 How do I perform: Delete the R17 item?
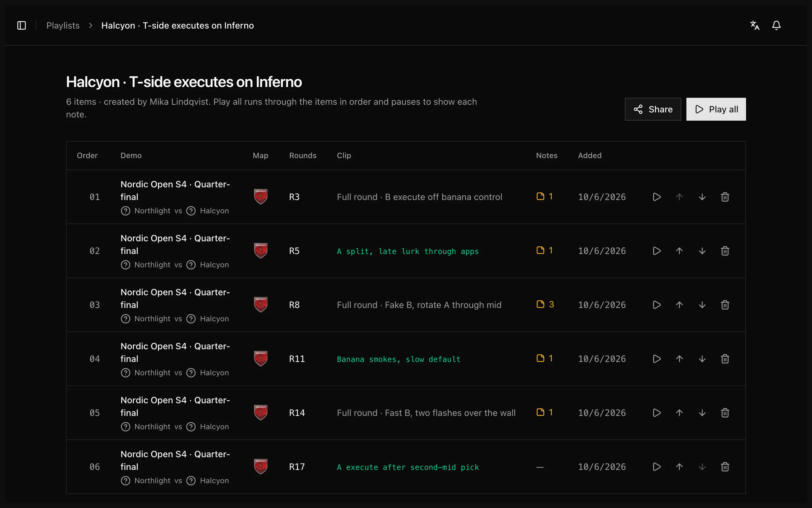[725, 467]
